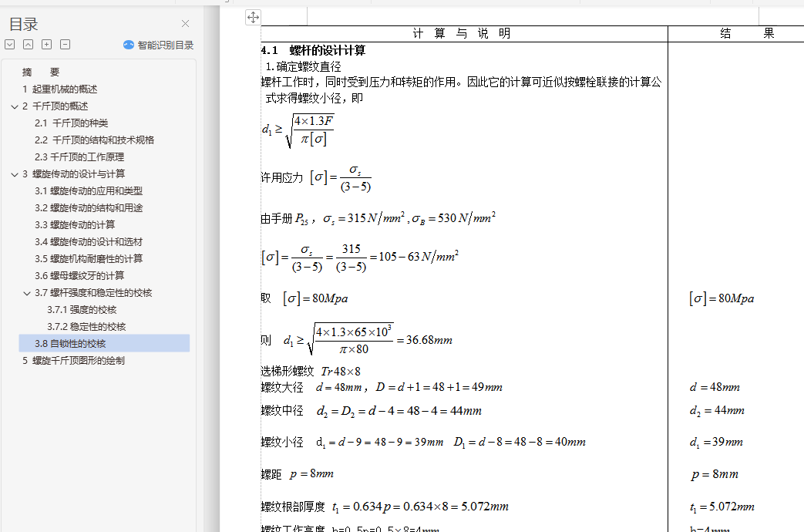Select 3.1 螺旋传动的应用和类型

coord(89,191)
